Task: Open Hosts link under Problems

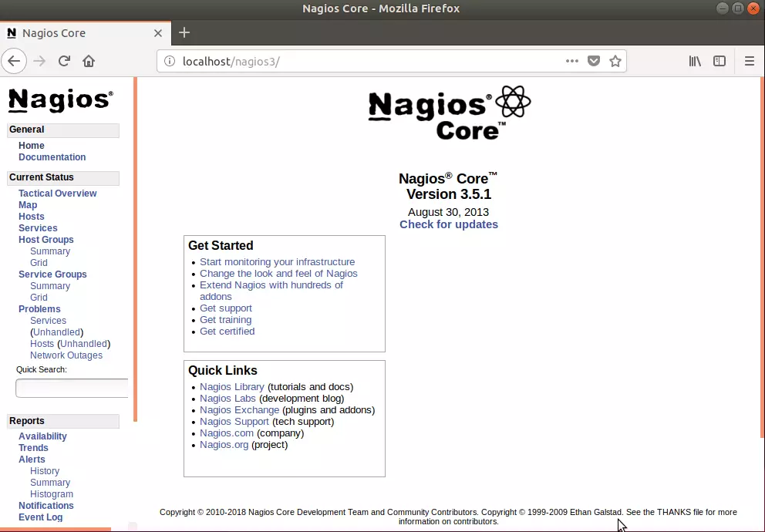Action: [x=42, y=344]
